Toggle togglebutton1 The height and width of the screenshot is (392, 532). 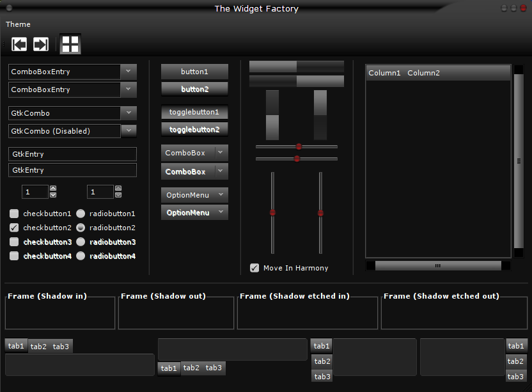click(194, 112)
